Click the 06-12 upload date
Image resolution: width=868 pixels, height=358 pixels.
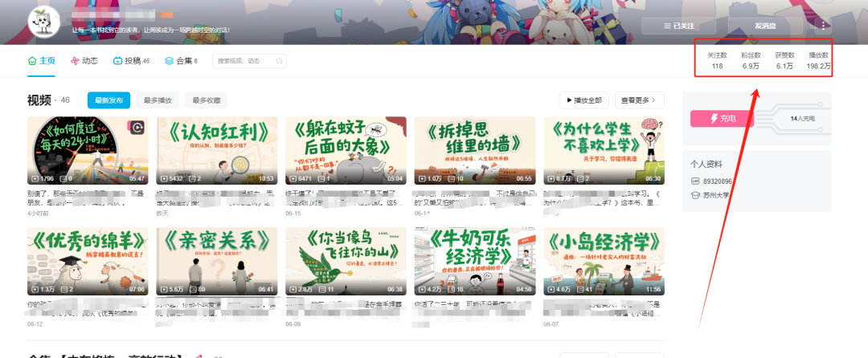(35, 323)
